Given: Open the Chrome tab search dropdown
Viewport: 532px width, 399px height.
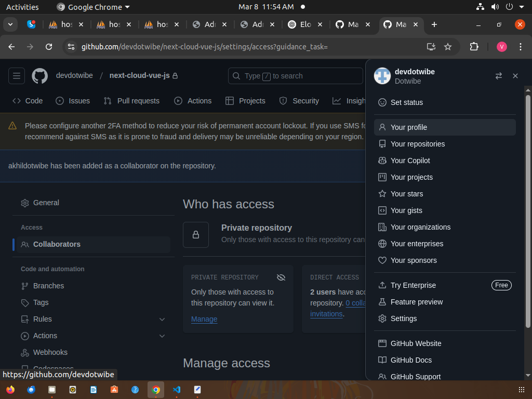Looking at the screenshot, I should (10, 24).
